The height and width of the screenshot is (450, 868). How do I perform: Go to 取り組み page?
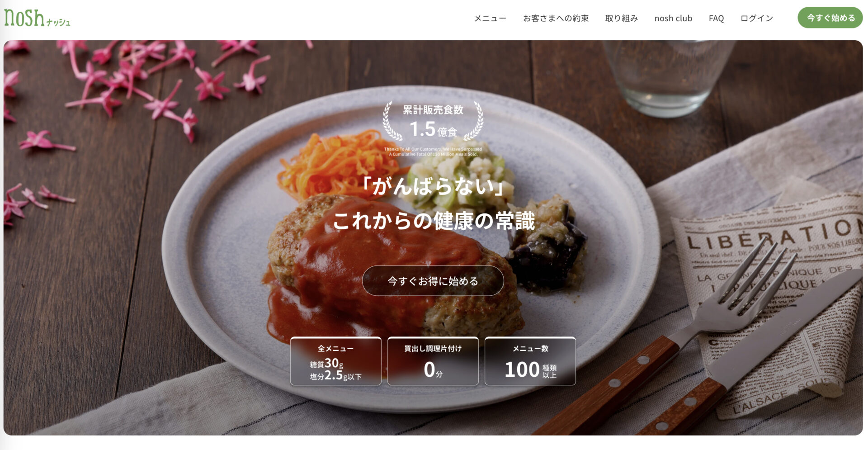point(621,18)
